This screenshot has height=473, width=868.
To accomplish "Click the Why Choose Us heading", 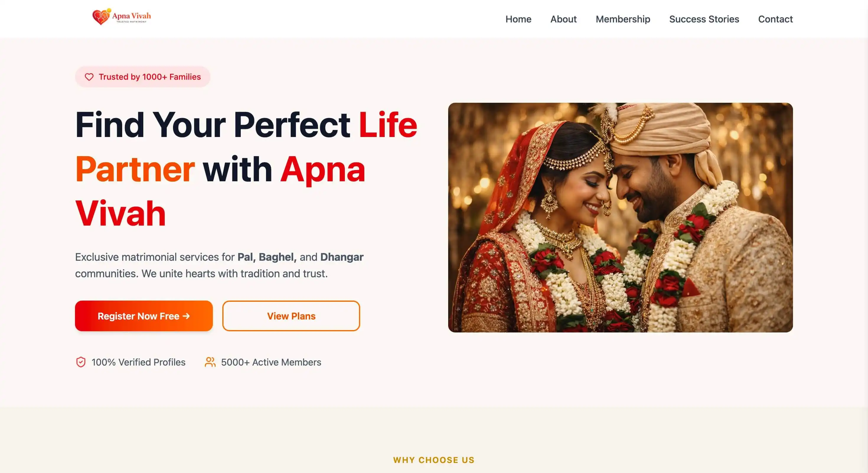I will coord(434,460).
